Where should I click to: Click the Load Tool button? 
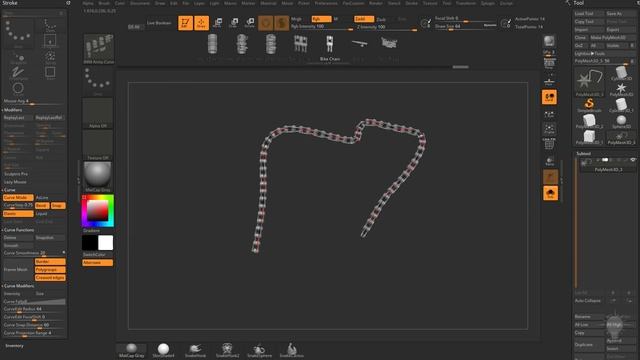(589, 13)
